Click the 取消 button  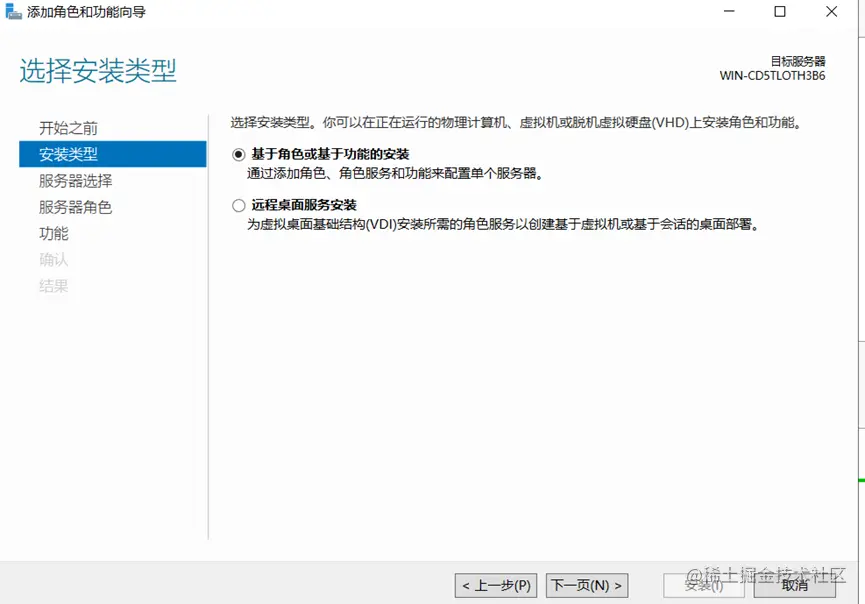[x=794, y=585]
